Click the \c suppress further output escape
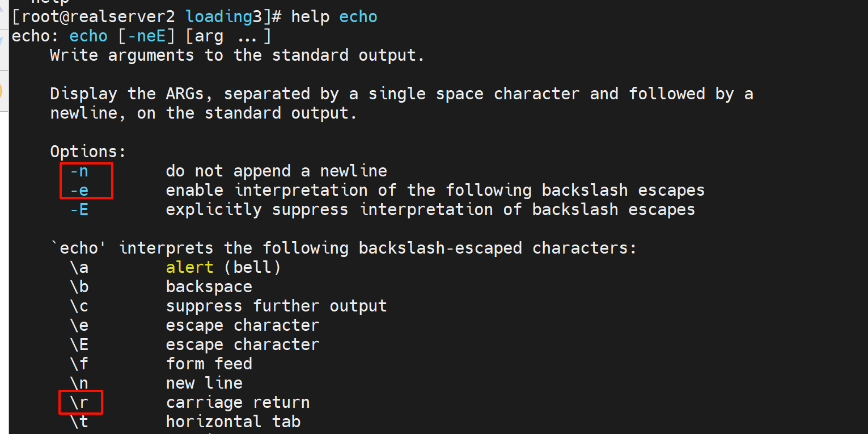This screenshot has width=868, height=434. (79, 306)
